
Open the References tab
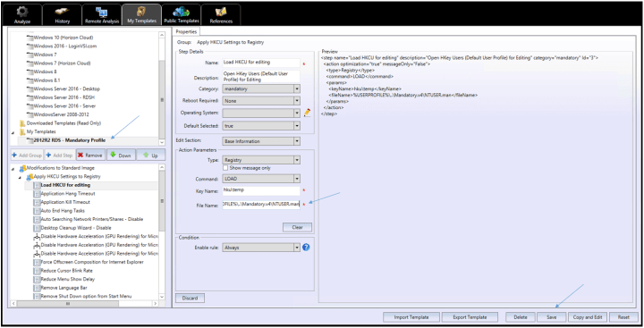tap(221, 15)
